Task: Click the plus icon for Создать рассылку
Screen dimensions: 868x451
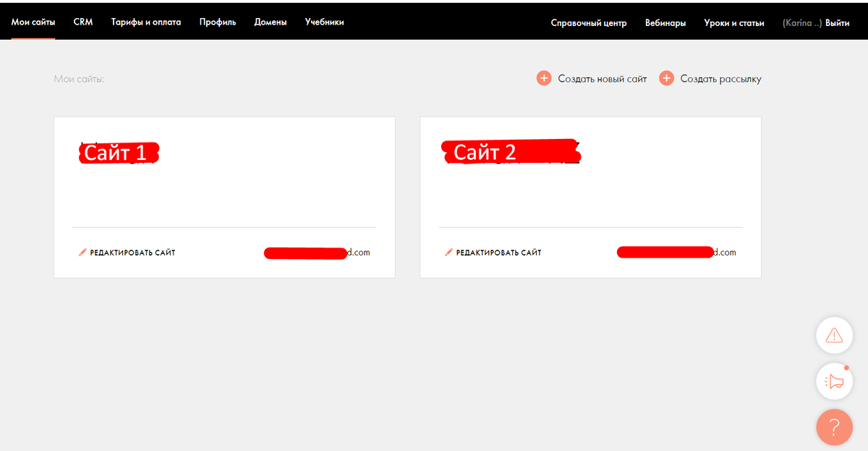Action: click(666, 78)
